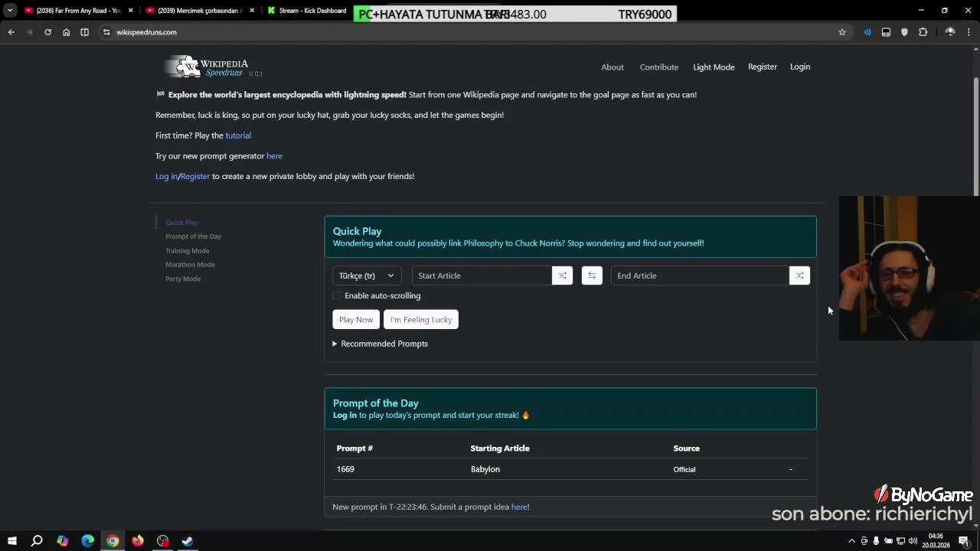
Task: Click the Official source cell
Action: coord(684,469)
